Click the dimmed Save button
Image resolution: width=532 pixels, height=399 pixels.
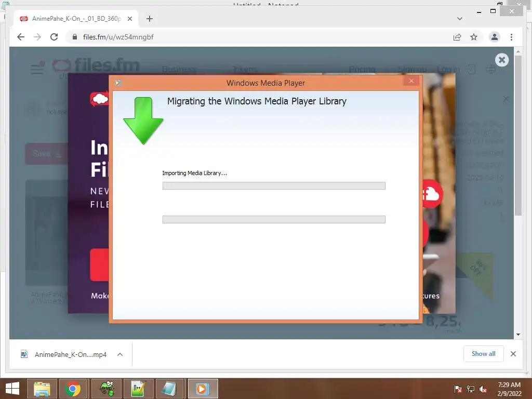click(47, 154)
